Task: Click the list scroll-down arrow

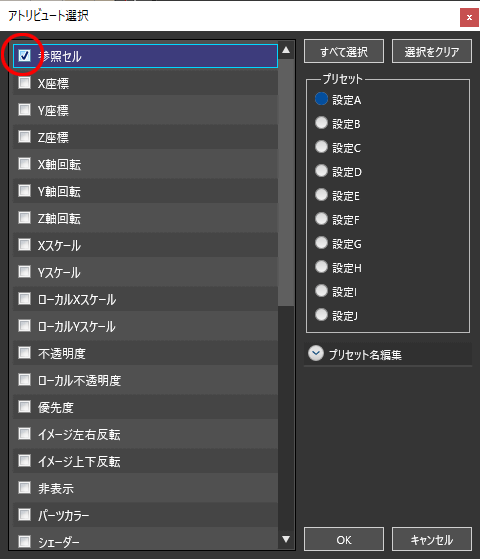Action: point(286,539)
